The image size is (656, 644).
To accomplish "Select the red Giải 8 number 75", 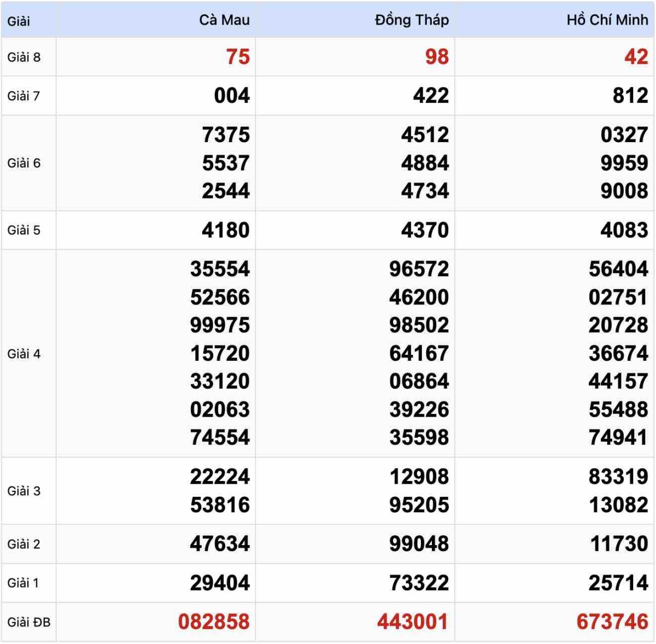I will coord(238,57).
